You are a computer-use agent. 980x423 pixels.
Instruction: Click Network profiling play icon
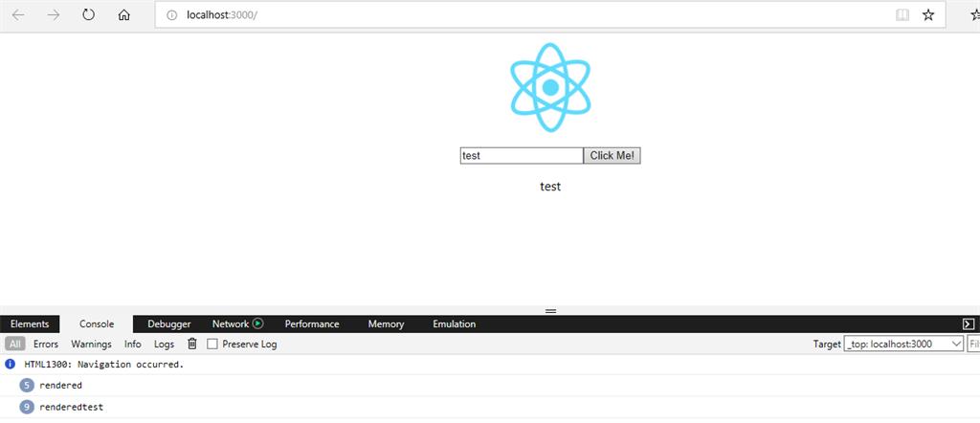coord(257,323)
